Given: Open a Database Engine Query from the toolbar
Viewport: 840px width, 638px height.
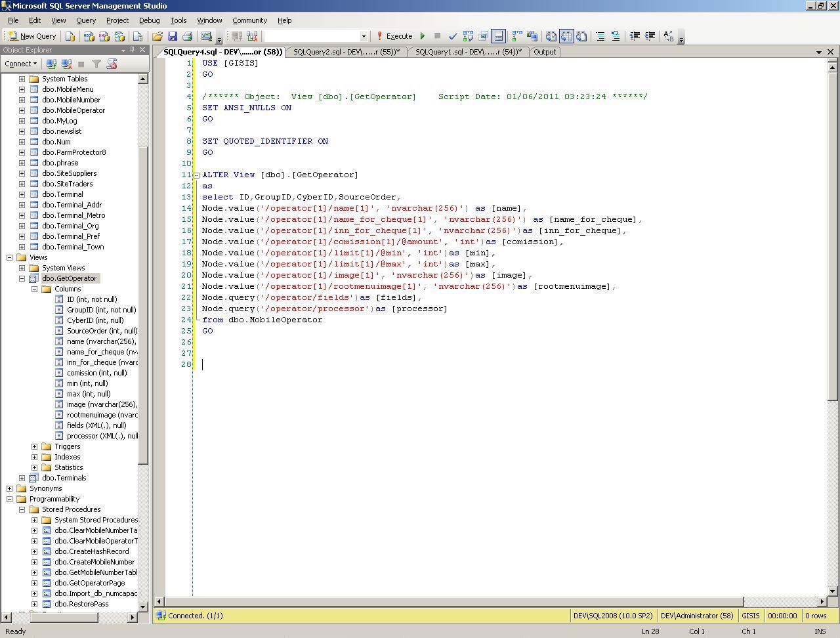Looking at the screenshot, I should point(70,36).
